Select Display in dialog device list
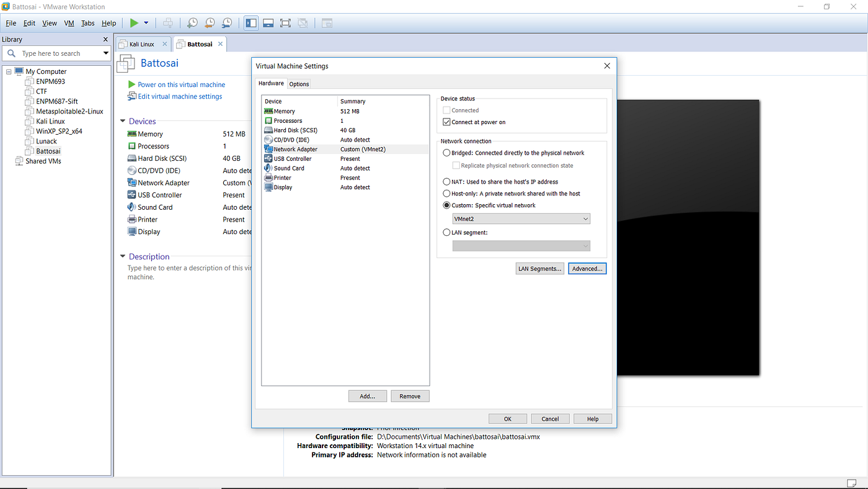868x489 pixels. [x=345, y=187]
